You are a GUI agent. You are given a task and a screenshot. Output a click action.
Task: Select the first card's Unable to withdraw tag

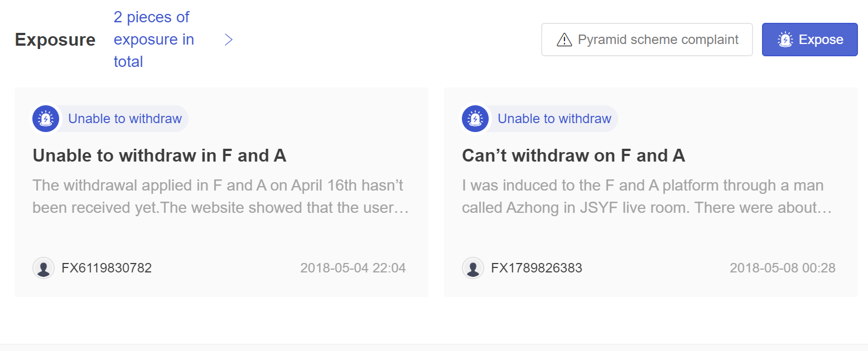(x=125, y=119)
